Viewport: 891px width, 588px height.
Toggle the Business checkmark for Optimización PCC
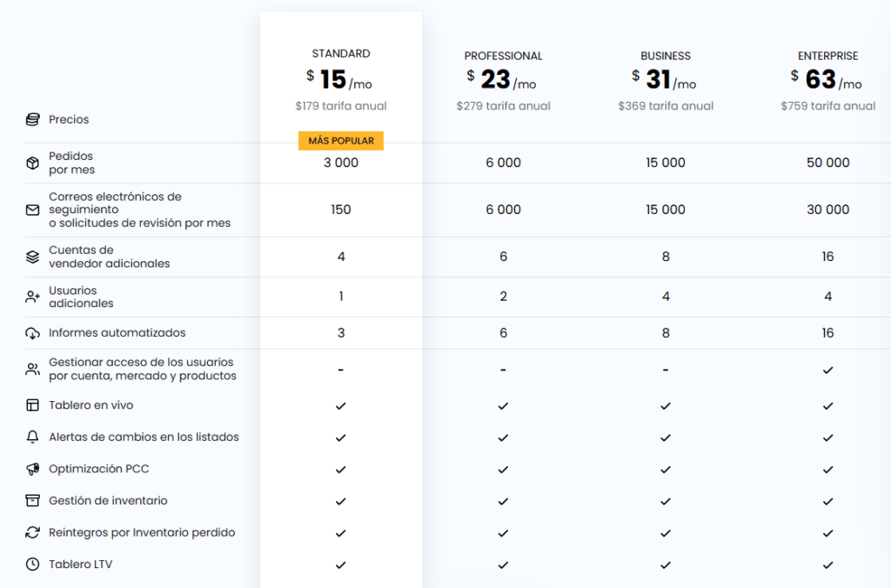[666, 468]
